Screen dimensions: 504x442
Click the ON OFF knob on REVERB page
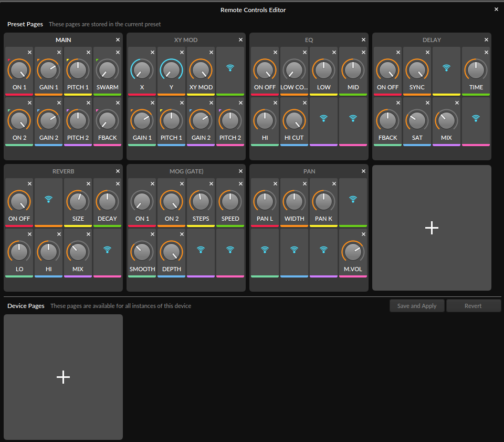pos(19,201)
